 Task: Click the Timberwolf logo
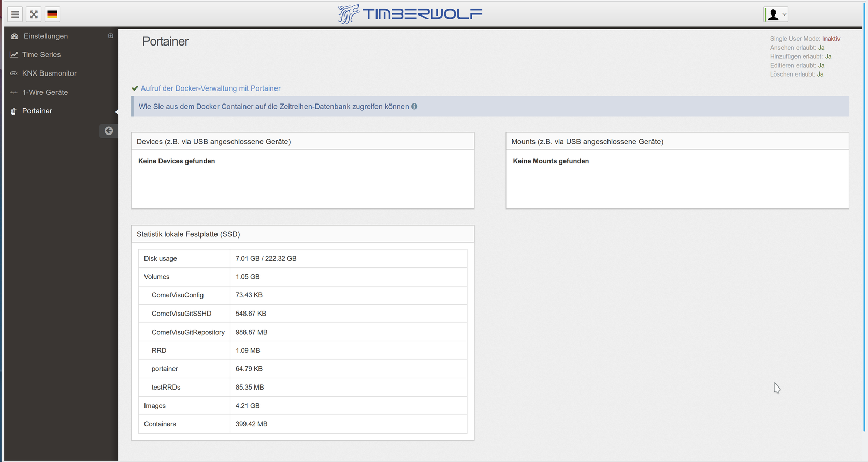410,14
